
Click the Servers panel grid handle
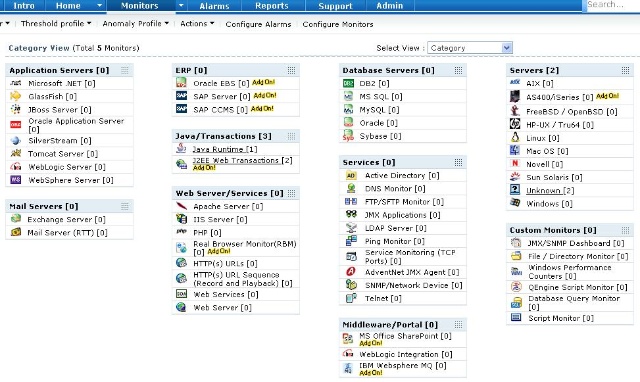[625, 70]
